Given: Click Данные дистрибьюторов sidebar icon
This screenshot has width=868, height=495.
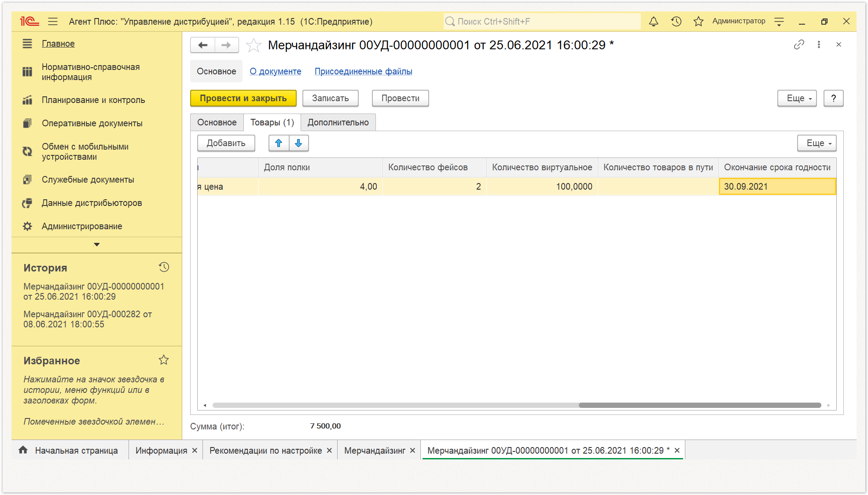Looking at the screenshot, I should tap(27, 203).
